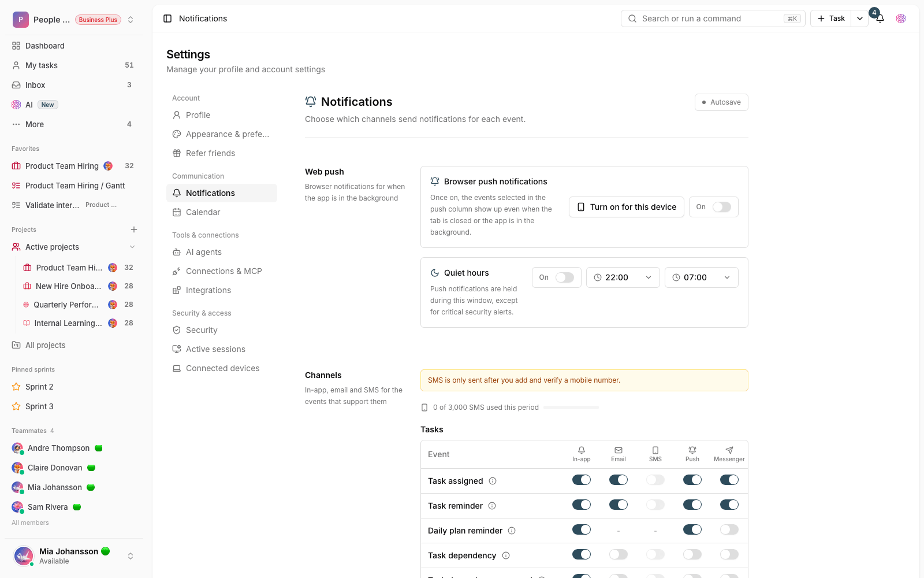Click info icon next to Daily plan reminder
Image resolution: width=924 pixels, height=578 pixels.
(x=512, y=531)
